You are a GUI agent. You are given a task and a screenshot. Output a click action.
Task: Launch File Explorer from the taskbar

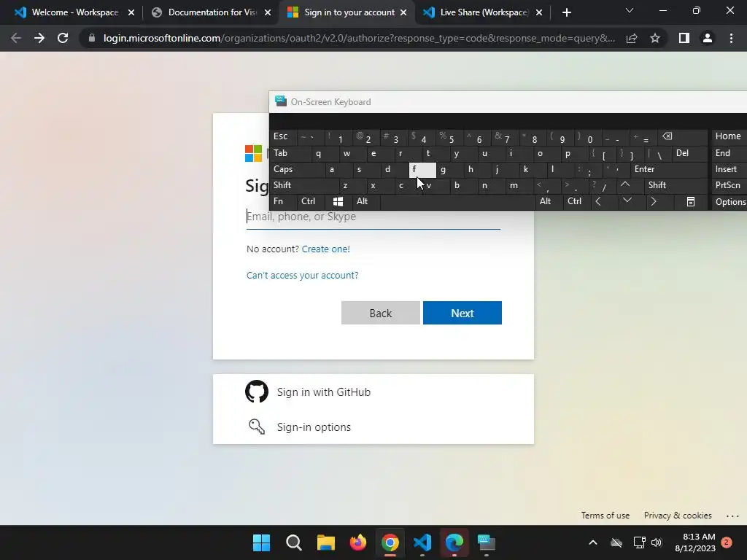(326, 542)
